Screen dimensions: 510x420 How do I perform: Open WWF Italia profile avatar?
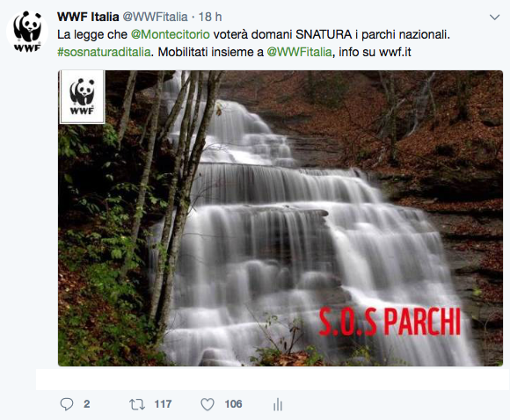click(27, 32)
